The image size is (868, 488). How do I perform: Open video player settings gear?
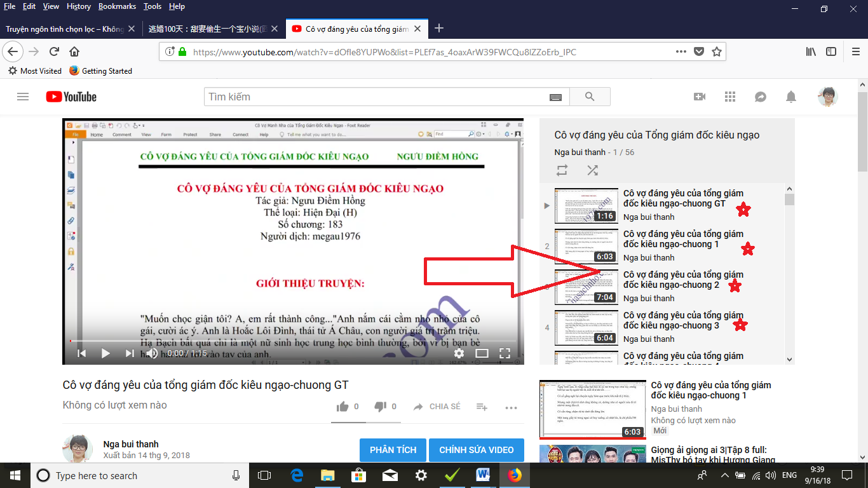click(459, 353)
